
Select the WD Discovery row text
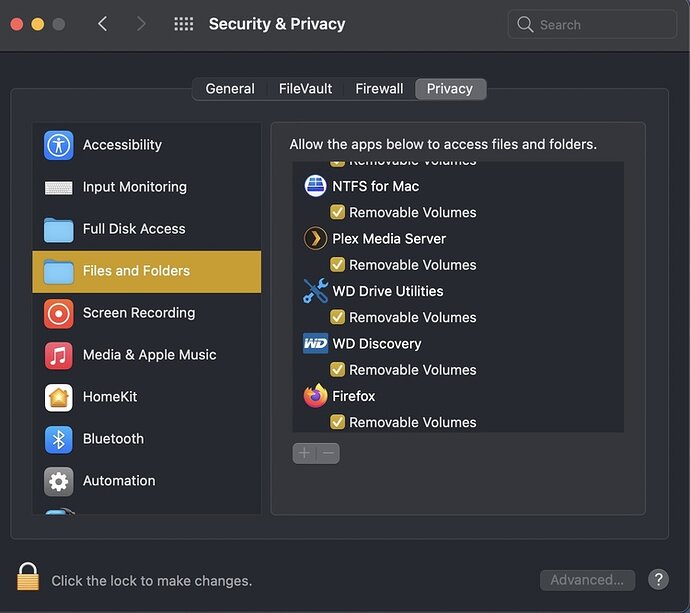(x=377, y=344)
